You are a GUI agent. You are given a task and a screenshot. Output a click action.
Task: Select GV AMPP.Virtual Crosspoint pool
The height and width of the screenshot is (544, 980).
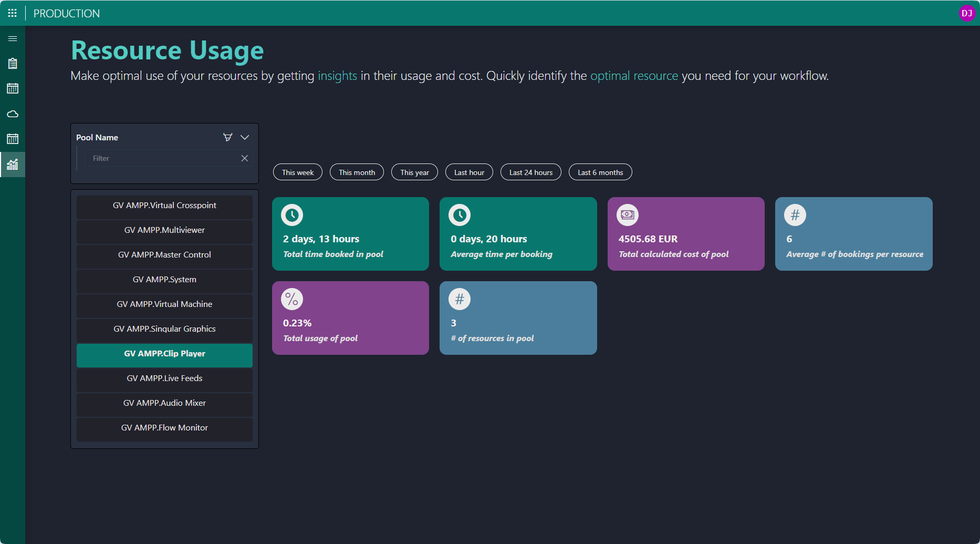tap(164, 206)
